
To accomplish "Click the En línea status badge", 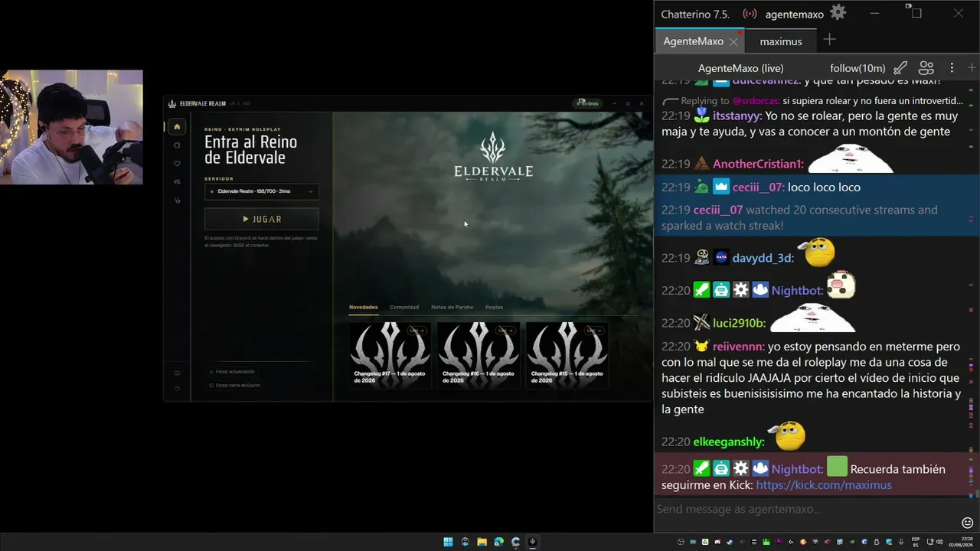I will (x=588, y=103).
